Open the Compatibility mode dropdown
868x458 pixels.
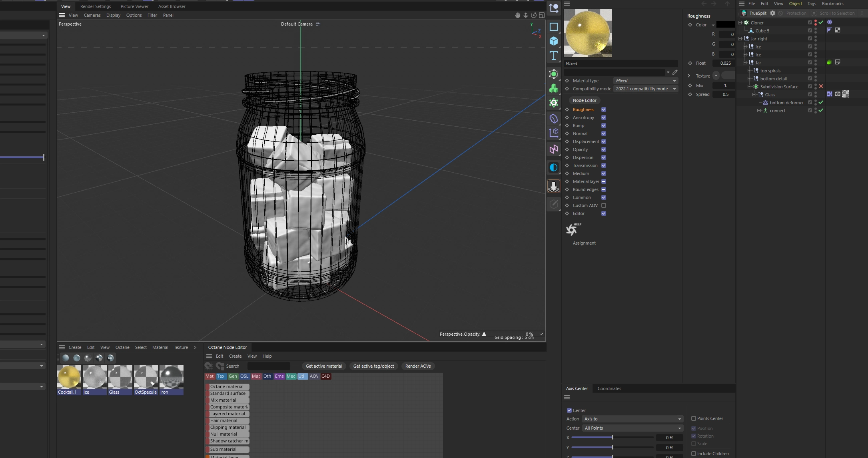coord(645,89)
